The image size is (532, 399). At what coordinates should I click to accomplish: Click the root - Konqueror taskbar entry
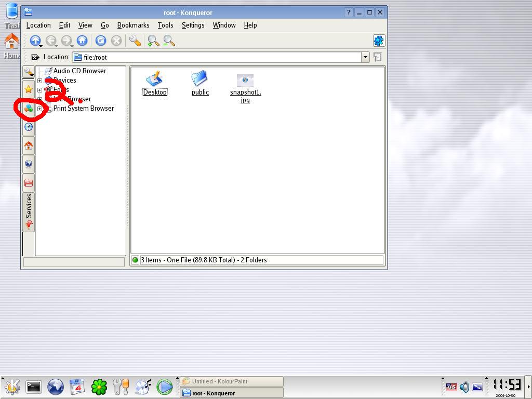coord(232,393)
